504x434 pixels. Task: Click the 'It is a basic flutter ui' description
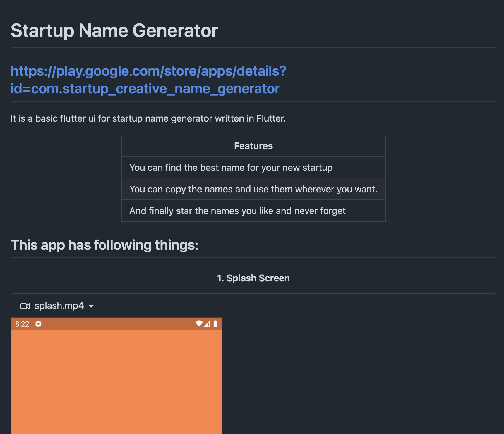click(x=148, y=118)
